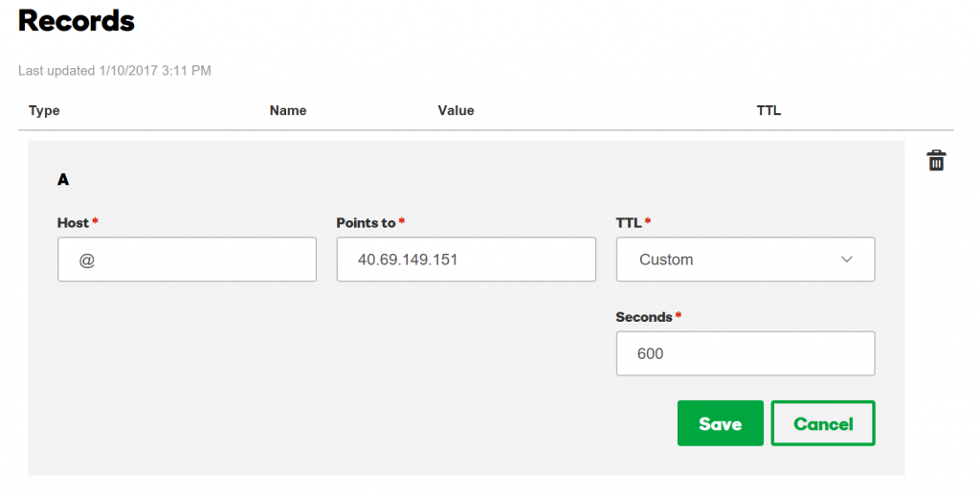This screenshot has height=499, width=980.
Task: Click the Records page heading
Action: point(77,21)
